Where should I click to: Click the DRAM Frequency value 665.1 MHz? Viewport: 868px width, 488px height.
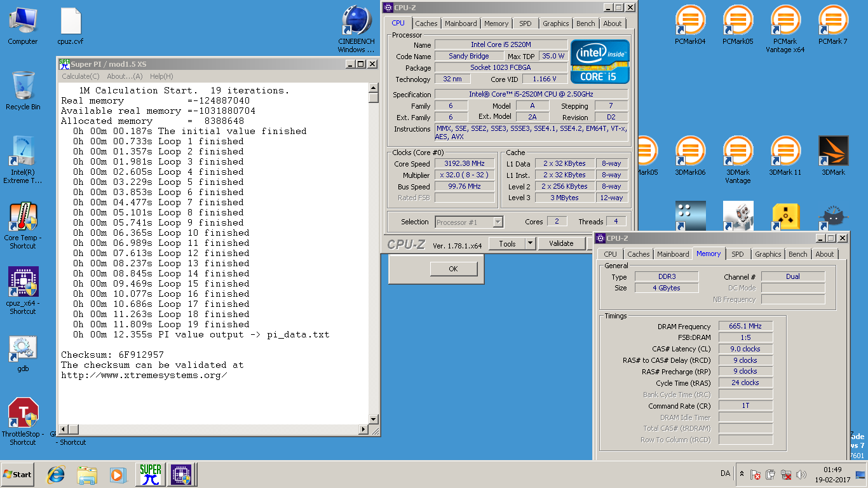coord(745,326)
